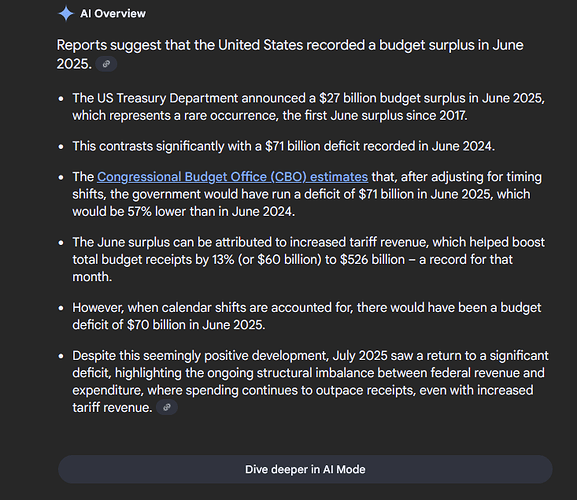This screenshot has height=500, width=577.
Task: Click the bullet marker before "Despite this seemingly positive"
Action: coord(61,356)
